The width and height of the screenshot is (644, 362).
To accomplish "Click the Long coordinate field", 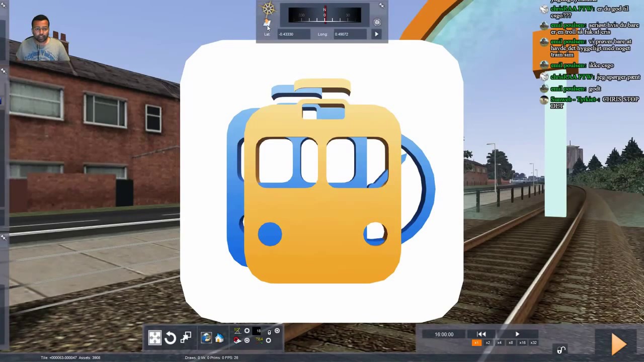I will (x=350, y=34).
